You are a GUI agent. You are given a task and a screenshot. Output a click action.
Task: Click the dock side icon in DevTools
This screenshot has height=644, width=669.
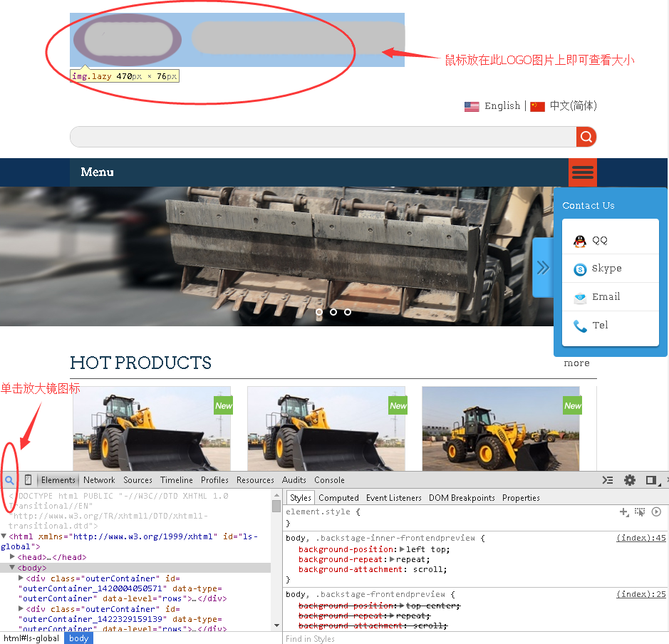[x=650, y=480]
